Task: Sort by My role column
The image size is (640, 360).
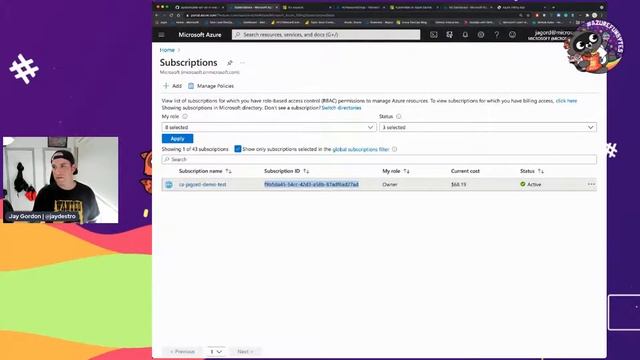Action: (x=396, y=171)
